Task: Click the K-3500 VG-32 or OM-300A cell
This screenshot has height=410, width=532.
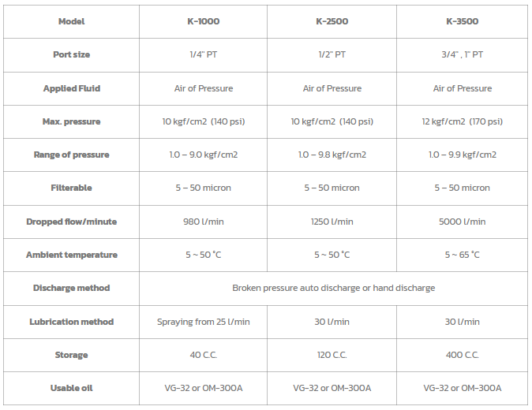Action: click(x=462, y=388)
